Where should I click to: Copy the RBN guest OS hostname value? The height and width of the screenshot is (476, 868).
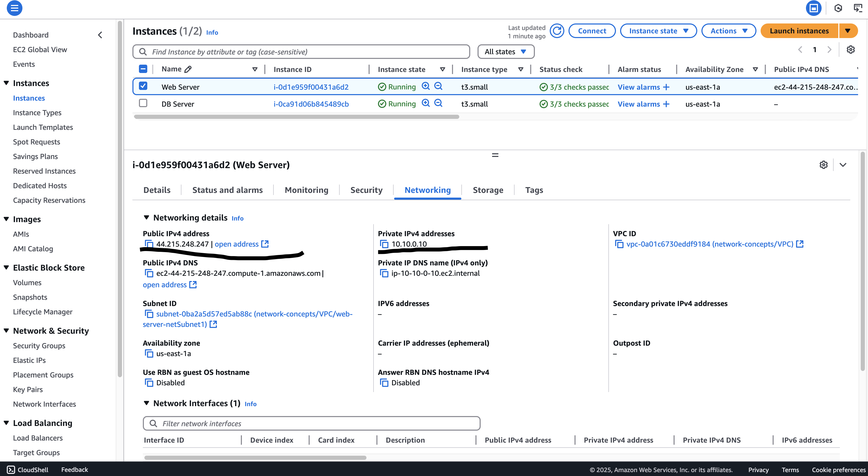[149, 383]
